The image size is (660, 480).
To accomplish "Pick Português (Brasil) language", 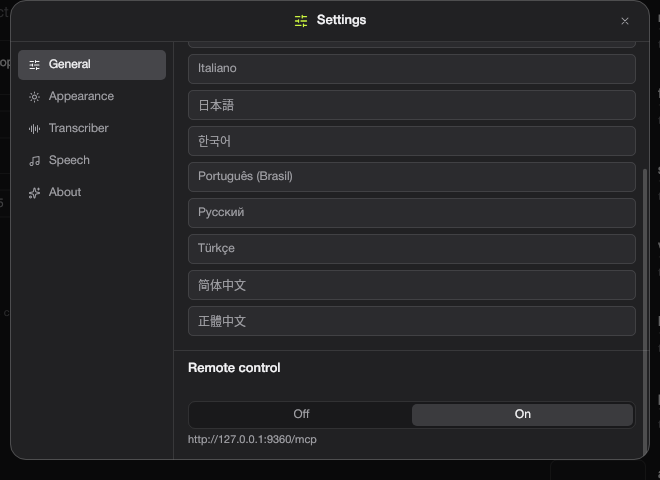I will [x=412, y=177].
